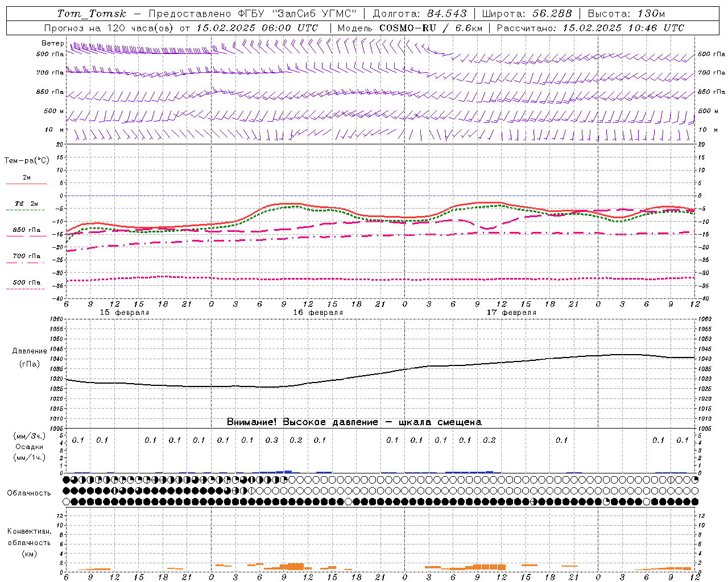
Task: Click the 17 февраля date label
Action: point(511,313)
